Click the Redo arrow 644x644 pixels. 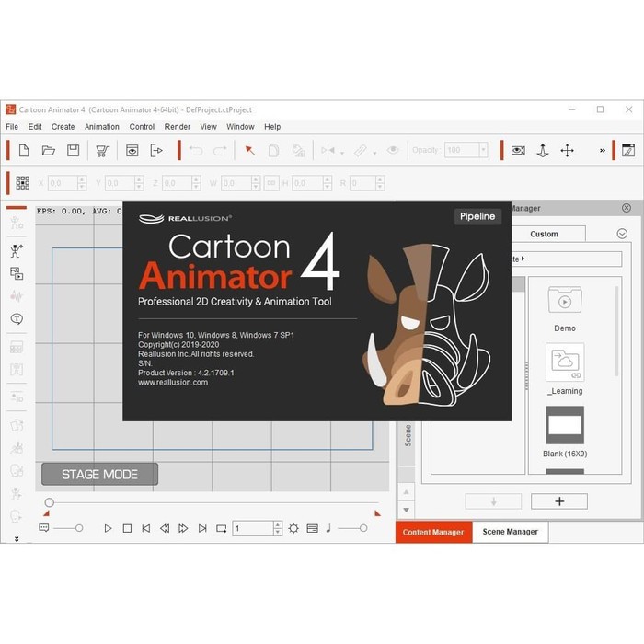pyautogui.click(x=220, y=151)
